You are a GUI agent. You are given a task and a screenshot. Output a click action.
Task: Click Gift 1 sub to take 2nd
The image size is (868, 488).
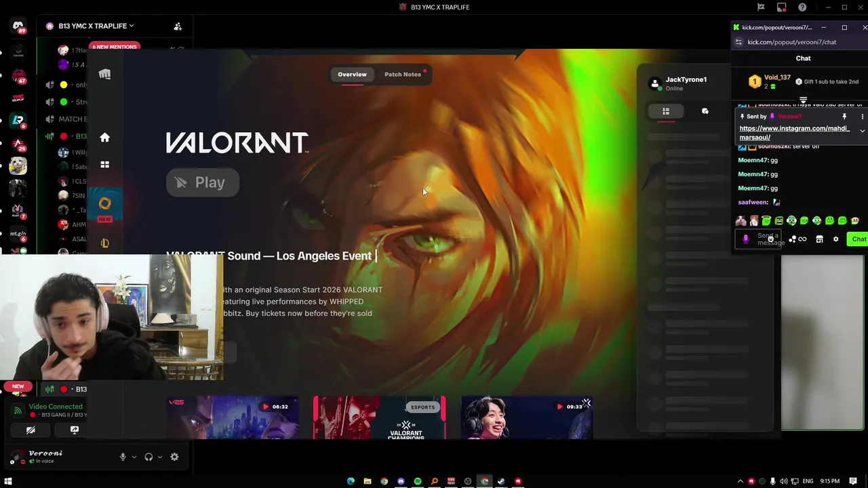[827, 82]
